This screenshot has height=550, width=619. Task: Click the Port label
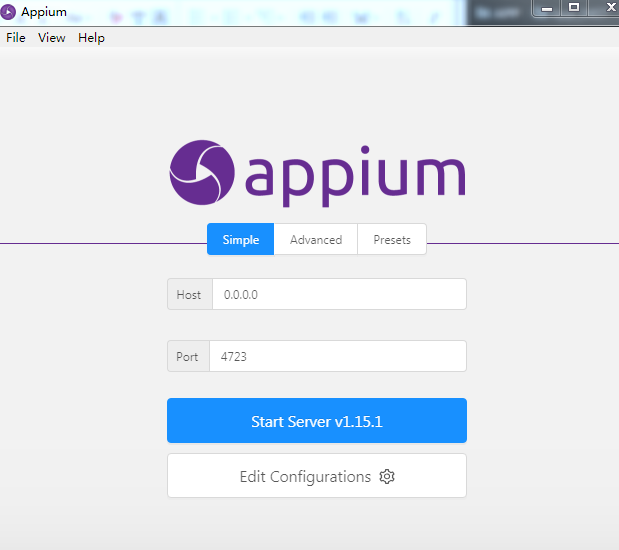coord(188,356)
